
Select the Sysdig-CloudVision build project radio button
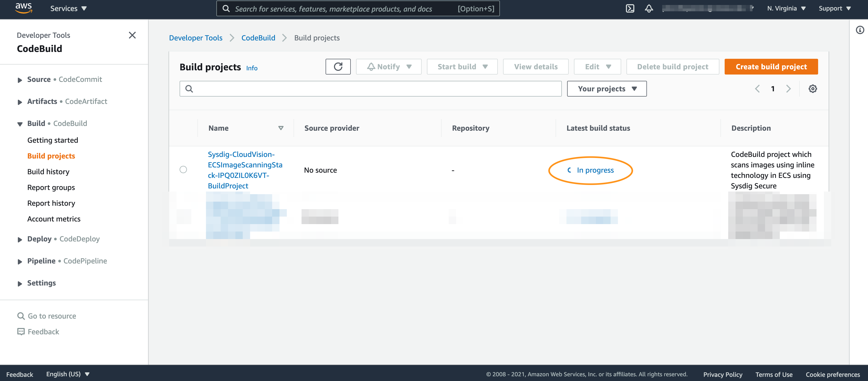click(183, 170)
